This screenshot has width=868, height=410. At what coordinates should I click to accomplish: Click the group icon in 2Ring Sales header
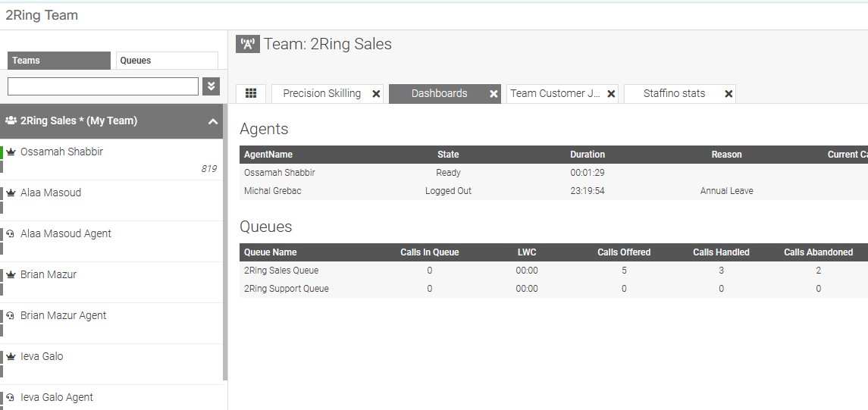11,120
